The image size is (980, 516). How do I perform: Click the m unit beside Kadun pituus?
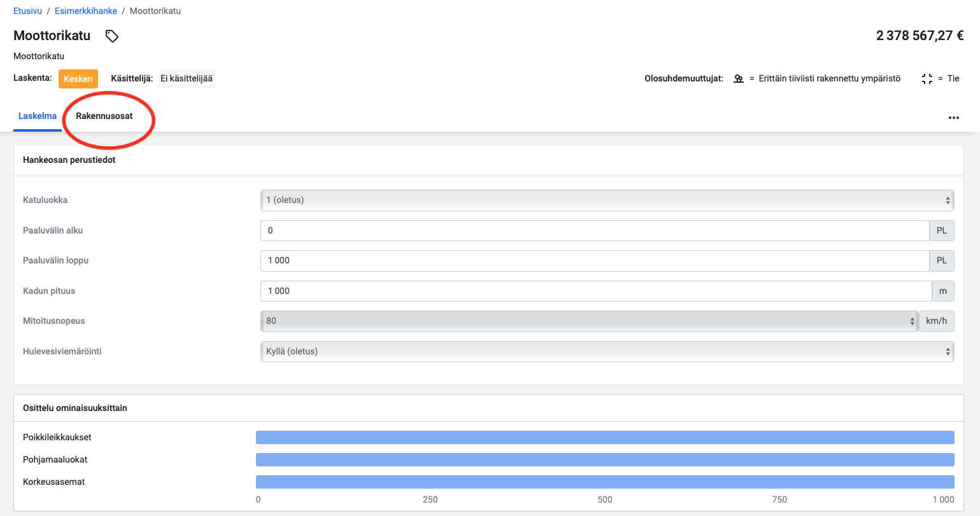(x=943, y=291)
